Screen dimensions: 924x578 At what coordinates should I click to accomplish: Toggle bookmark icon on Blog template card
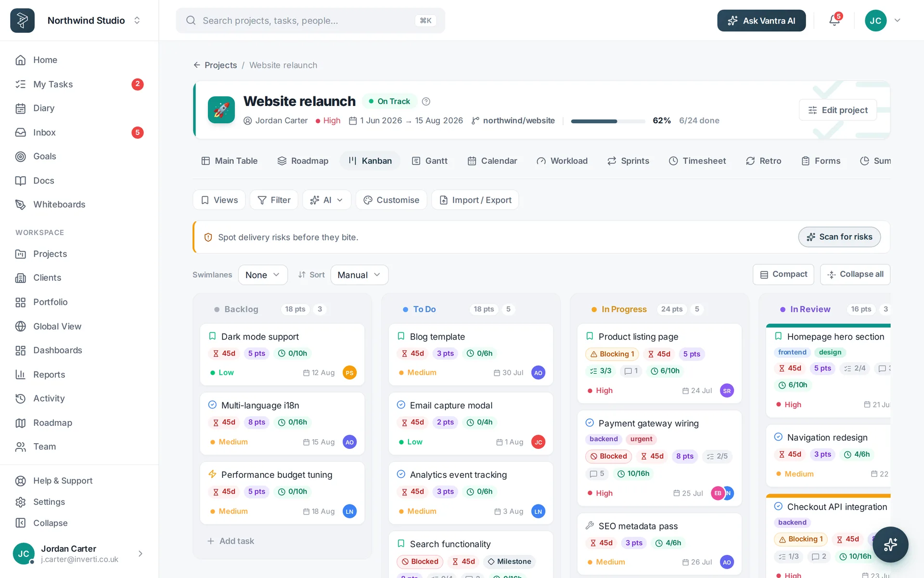point(401,336)
